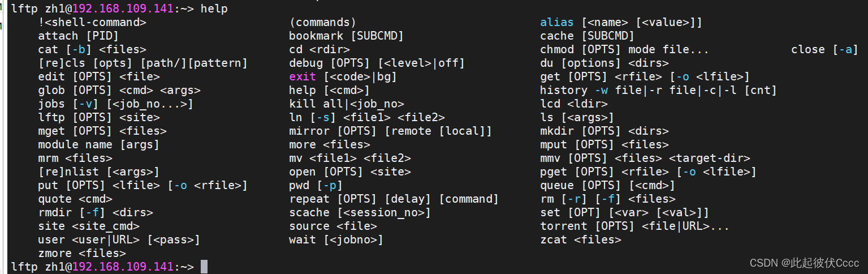Click the close [-a] command entry
Viewport: 868px width, 274px height.
(x=825, y=49)
